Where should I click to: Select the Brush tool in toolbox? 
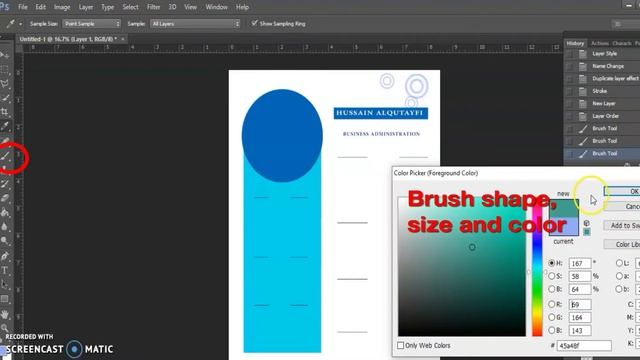[x=5, y=156]
